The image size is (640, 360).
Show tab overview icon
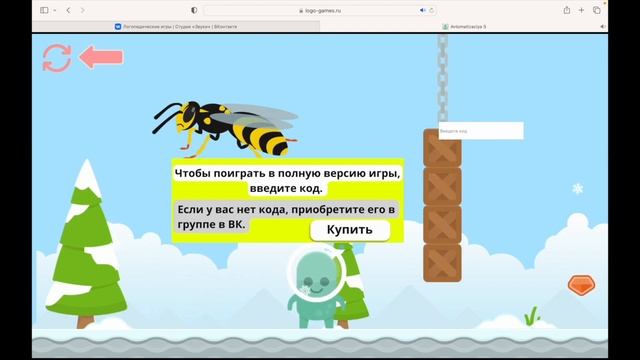coord(596,10)
